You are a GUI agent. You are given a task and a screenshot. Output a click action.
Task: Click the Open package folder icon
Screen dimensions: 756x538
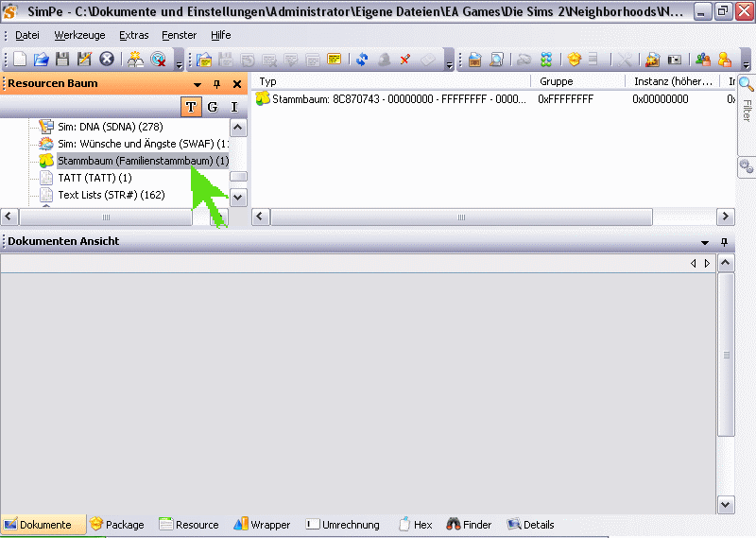coord(41,59)
